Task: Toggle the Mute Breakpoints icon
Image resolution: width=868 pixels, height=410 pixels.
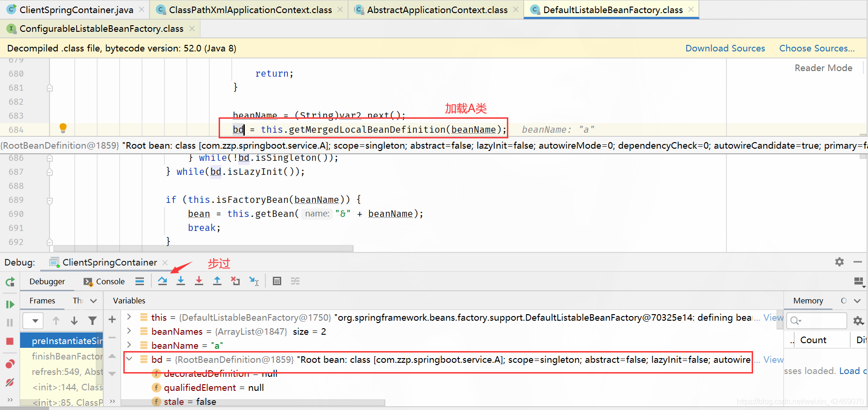Action: [x=10, y=382]
